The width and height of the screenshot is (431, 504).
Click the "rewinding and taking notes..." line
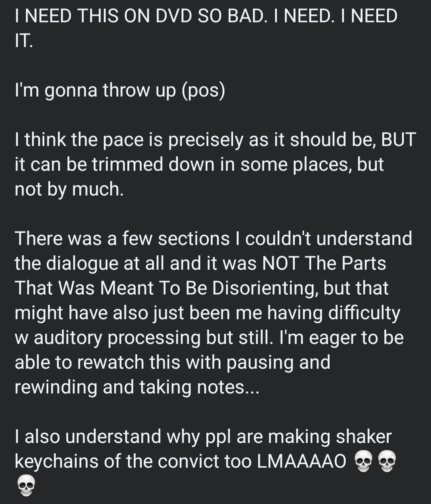(x=137, y=387)
